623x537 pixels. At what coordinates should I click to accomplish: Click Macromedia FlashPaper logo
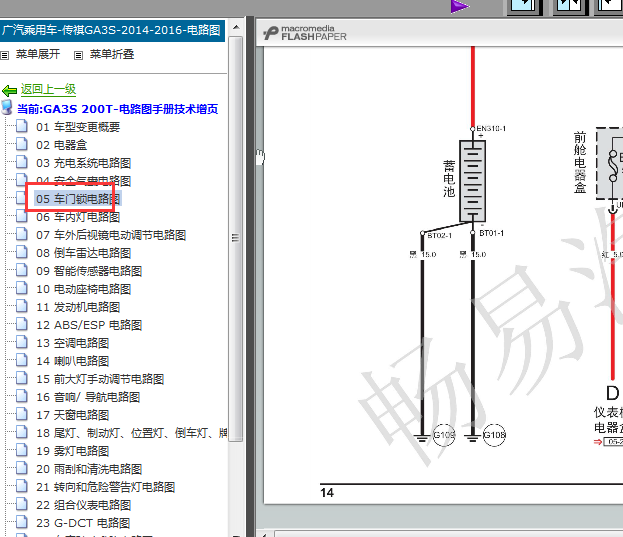pos(305,33)
